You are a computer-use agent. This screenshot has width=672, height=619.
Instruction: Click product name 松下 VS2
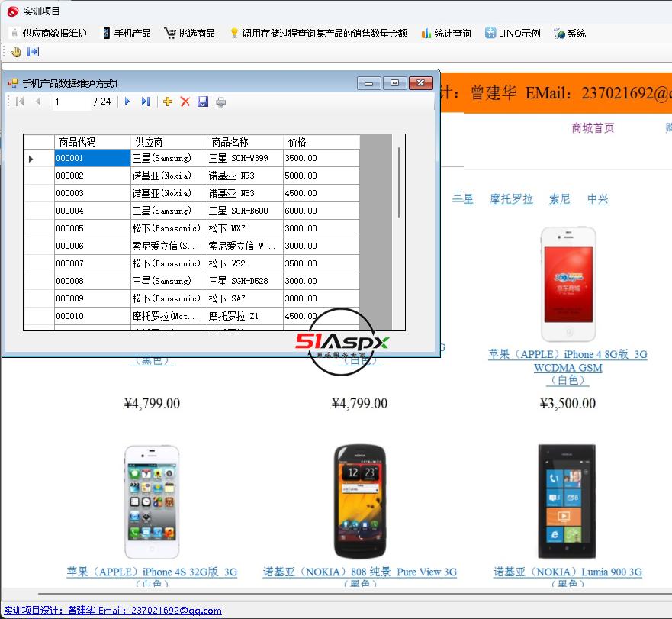click(245, 264)
